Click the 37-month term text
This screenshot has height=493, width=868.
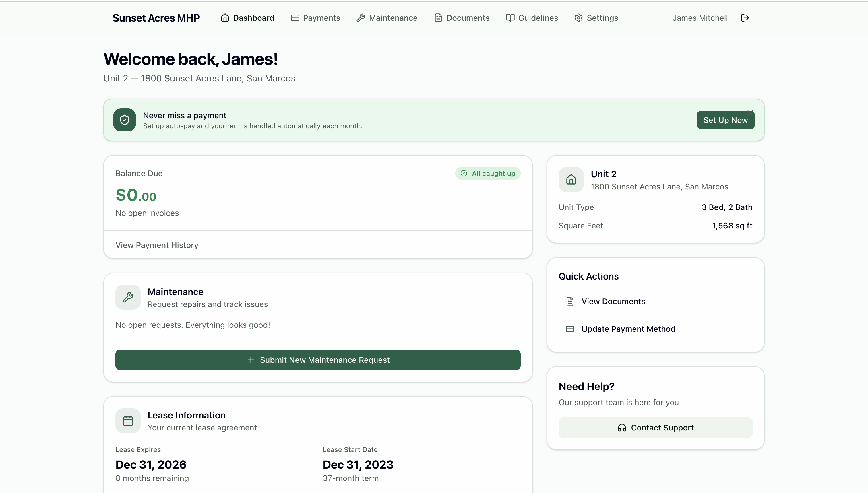(x=350, y=478)
